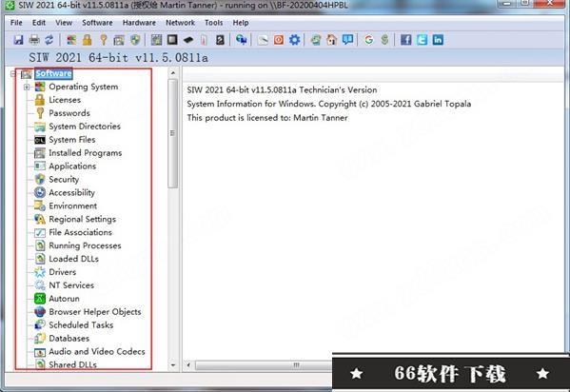
Task: Click the house Home toolbar icon
Action: [x=331, y=40]
